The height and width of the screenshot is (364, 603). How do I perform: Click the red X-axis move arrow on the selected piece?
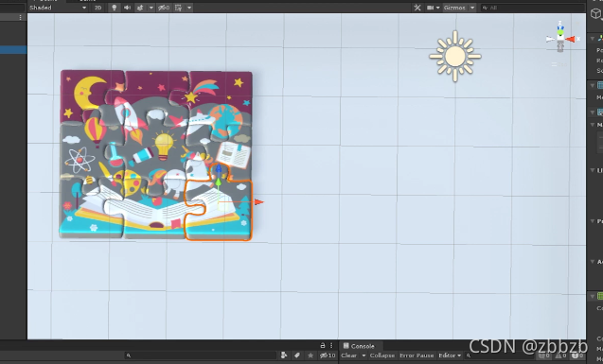click(258, 201)
